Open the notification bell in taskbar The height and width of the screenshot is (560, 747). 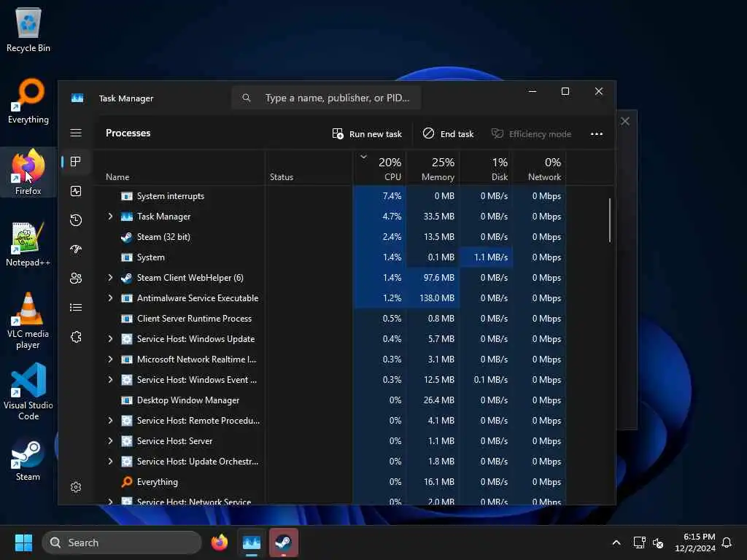point(727,542)
